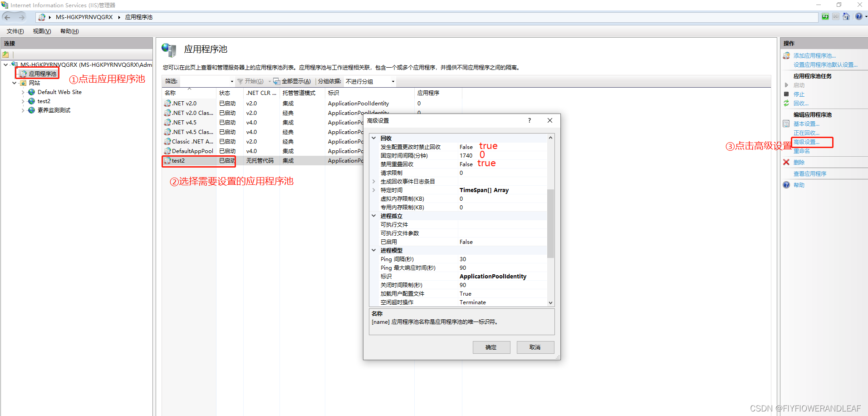Viewport: 868px width, 416px height.
Task: Click the 取消 button
Action: [x=535, y=347]
